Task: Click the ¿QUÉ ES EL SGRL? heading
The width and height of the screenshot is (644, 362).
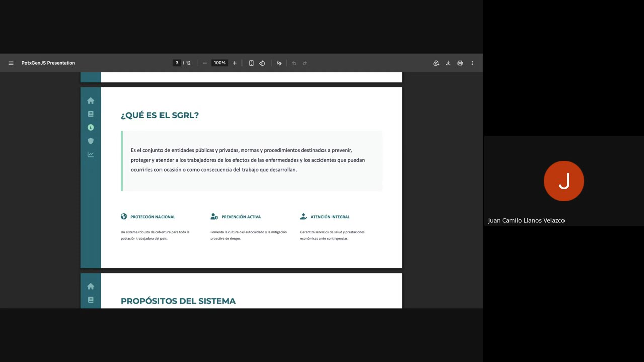Action: click(x=159, y=115)
